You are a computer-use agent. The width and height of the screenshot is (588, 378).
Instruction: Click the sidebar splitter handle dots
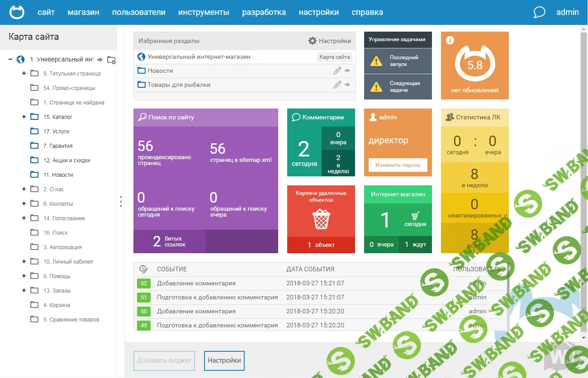[121, 201]
